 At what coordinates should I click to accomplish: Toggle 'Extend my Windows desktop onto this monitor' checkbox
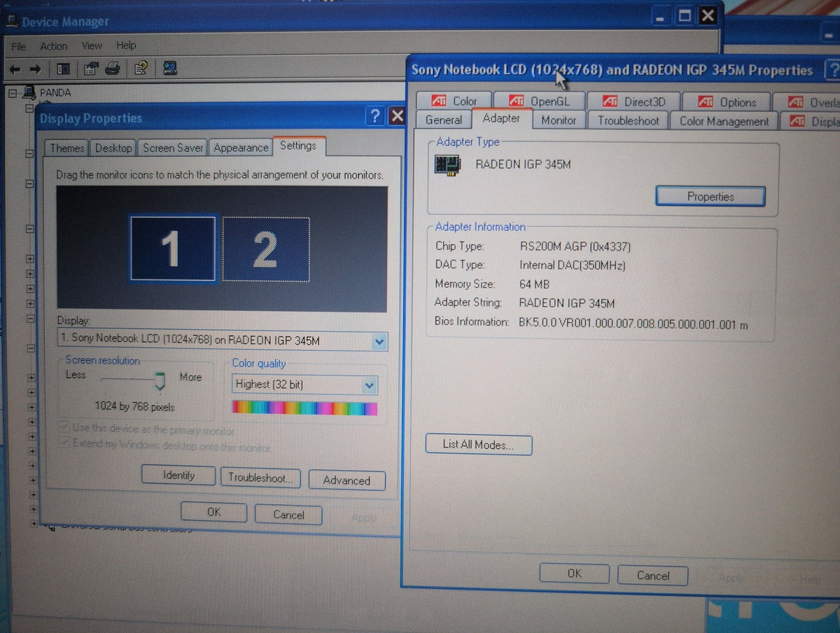tap(64, 444)
